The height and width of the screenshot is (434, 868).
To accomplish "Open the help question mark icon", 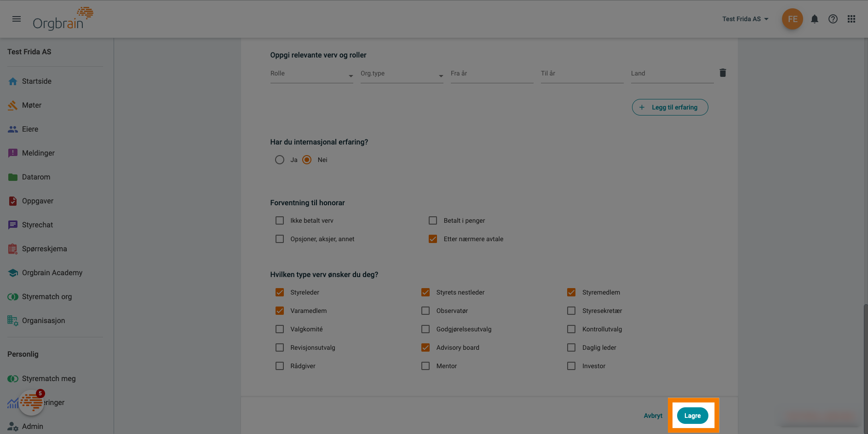I will coord(833,19).
